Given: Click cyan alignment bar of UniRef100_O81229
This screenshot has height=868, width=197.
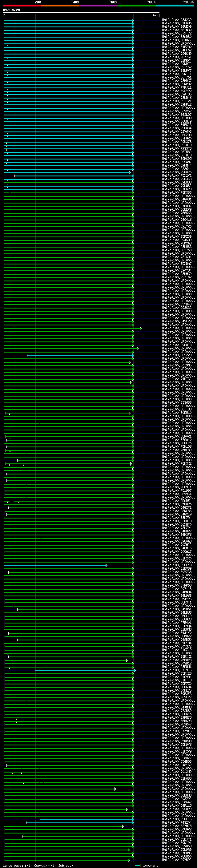Looking at the screenshot, I should pos(80,355).
